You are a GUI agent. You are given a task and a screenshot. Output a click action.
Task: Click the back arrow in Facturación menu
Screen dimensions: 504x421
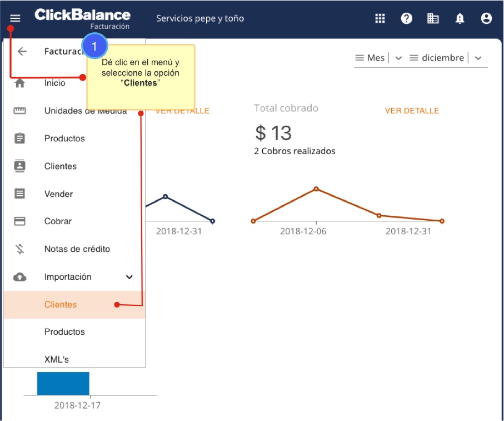(22, 52)
